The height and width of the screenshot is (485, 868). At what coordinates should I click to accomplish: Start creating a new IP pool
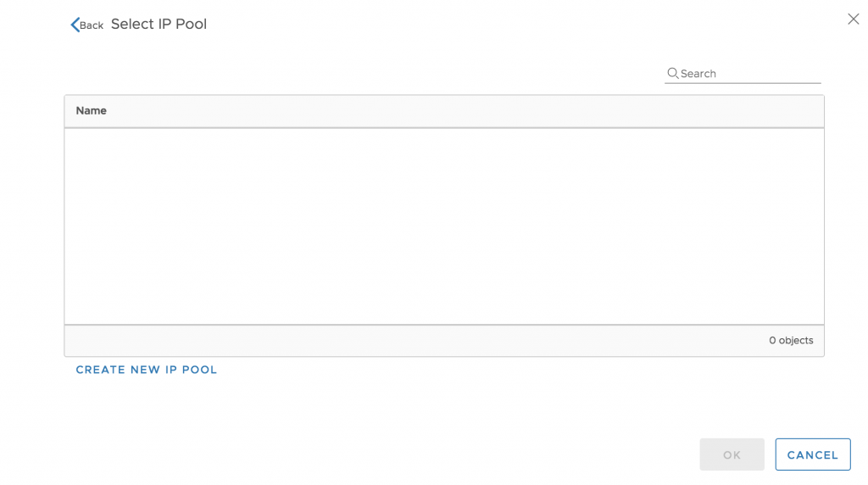point(146,370)
